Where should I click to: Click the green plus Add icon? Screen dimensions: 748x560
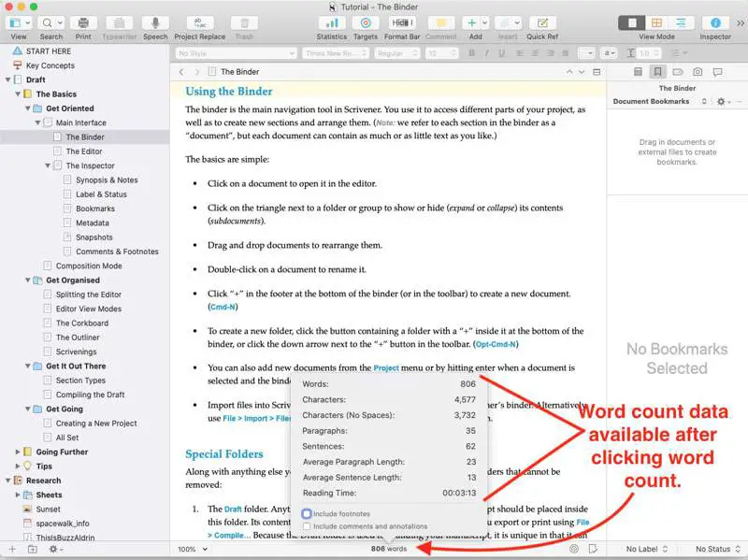[x=471, y=22]
